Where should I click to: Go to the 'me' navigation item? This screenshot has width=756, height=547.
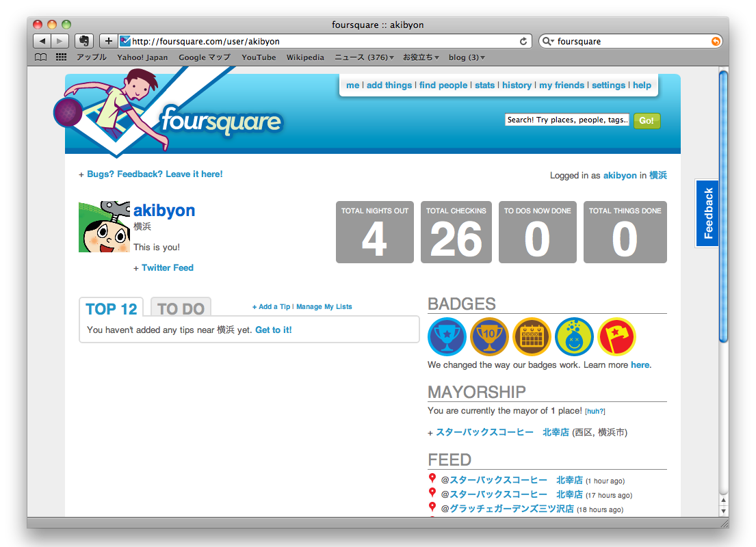pos(352,85)
